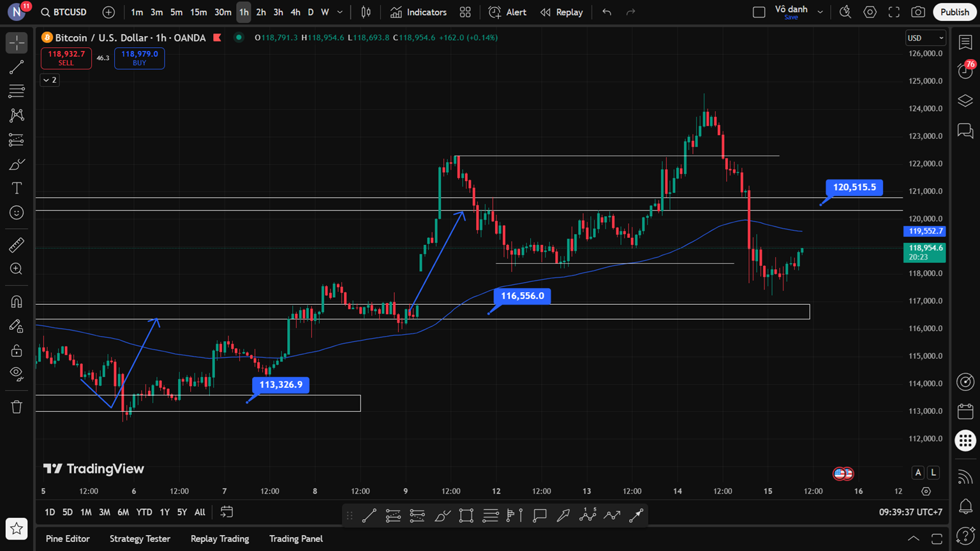Toggle auto scale A button
This screenshot has width=980, height=551.
point(918,473)
